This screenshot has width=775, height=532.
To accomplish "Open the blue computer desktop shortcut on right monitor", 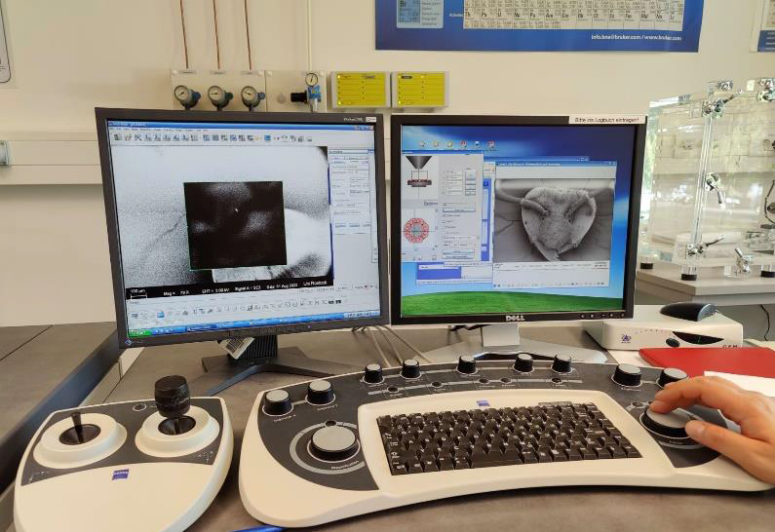I will click(478, 145).
